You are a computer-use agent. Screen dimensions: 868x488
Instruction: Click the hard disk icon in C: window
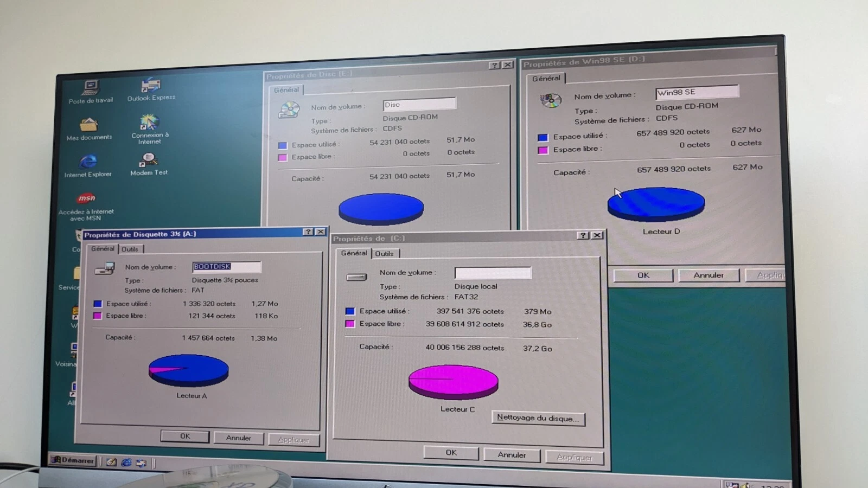pyautogui.click(x=356, y=277)
